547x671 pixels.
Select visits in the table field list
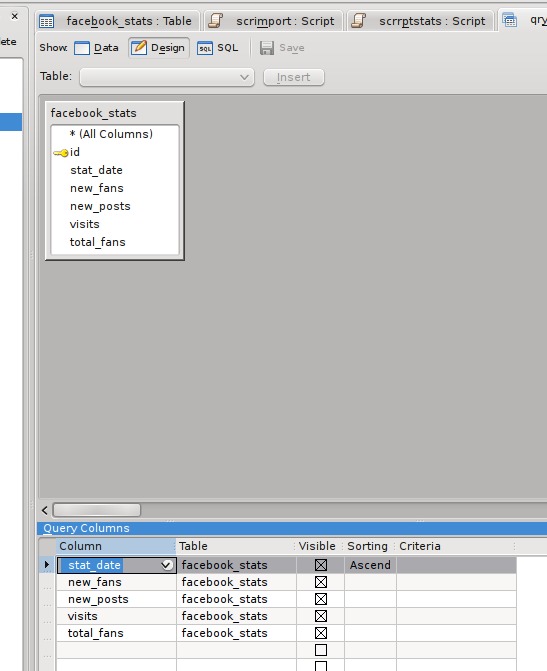pos(84,224)
